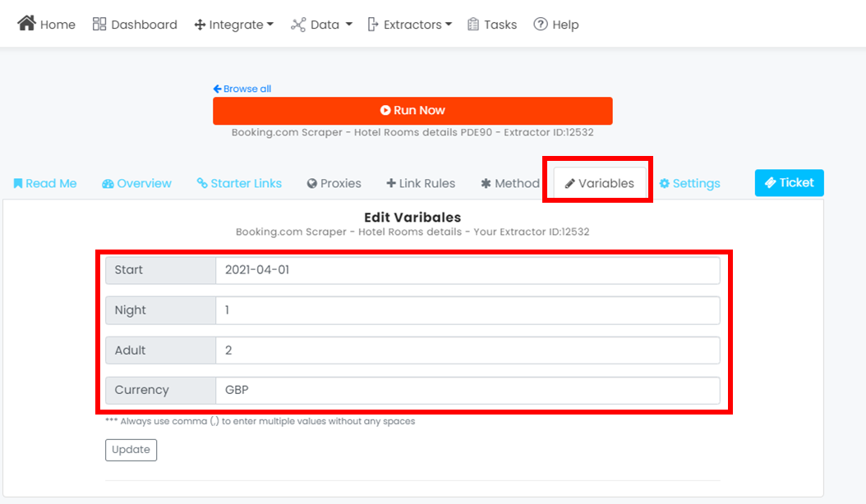Expand the Data dropdown caret
The image size is (866, 504).
coord(349,25)
